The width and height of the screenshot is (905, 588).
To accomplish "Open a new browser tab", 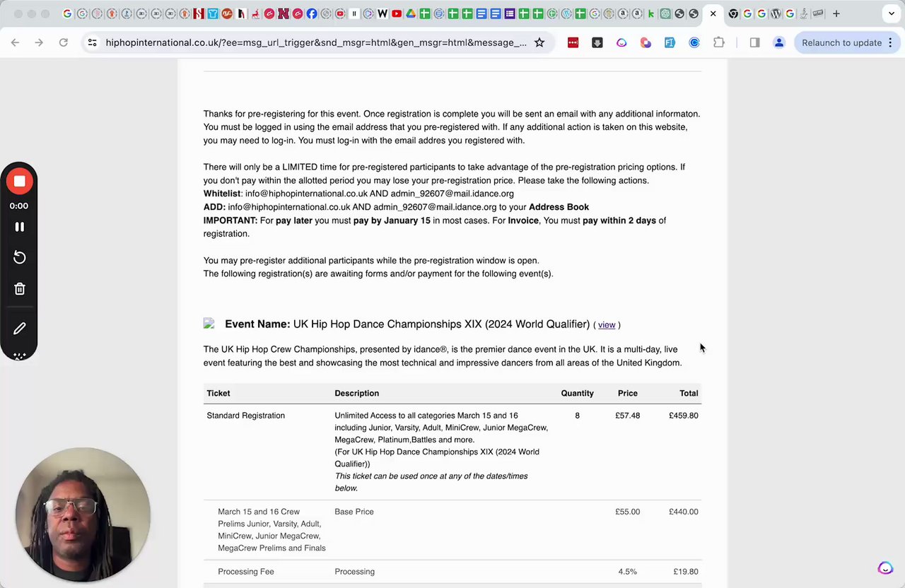I will coord(836,13).
